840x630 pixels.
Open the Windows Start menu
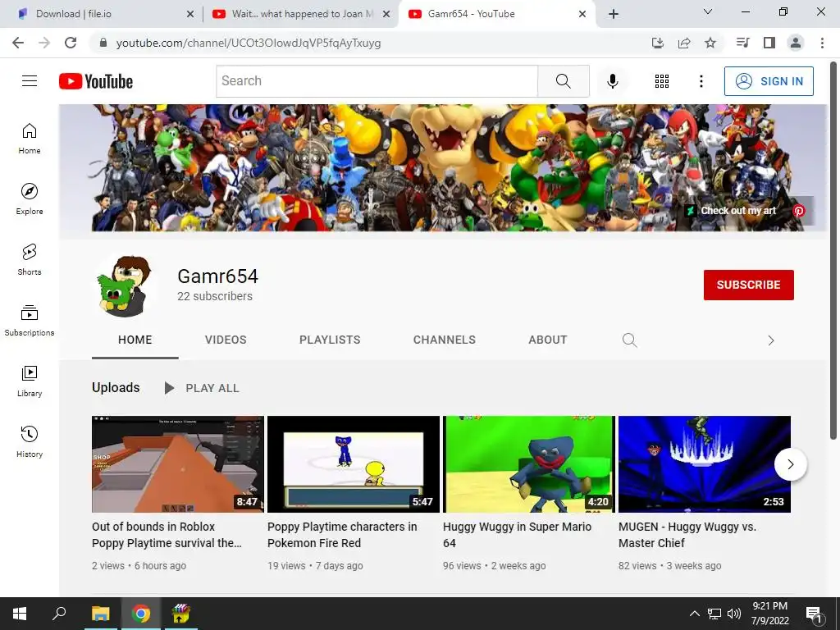pos(20,614)
